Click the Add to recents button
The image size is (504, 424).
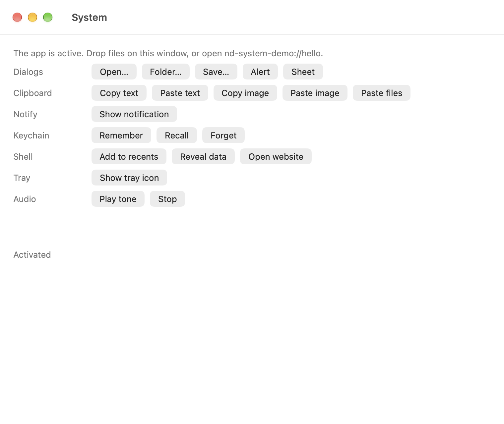[129, 156]
